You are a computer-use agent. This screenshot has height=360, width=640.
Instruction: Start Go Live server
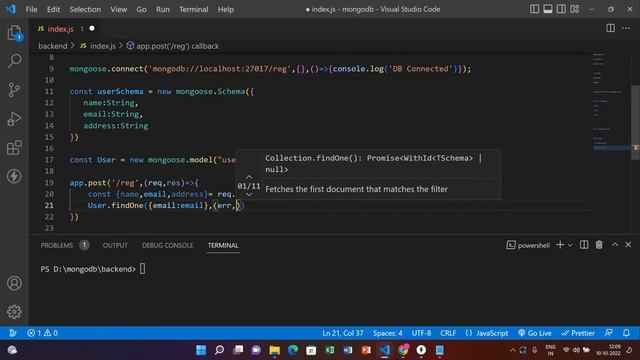[535, 333]
